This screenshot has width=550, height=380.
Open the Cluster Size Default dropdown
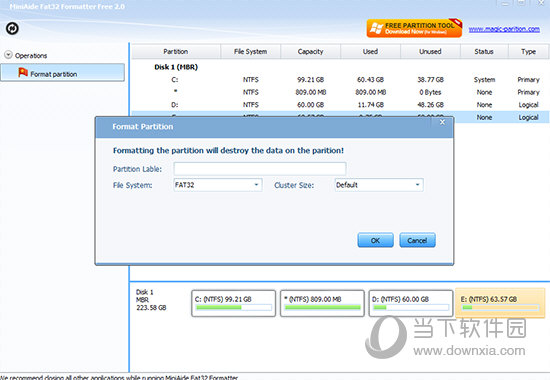coord(379,185)
